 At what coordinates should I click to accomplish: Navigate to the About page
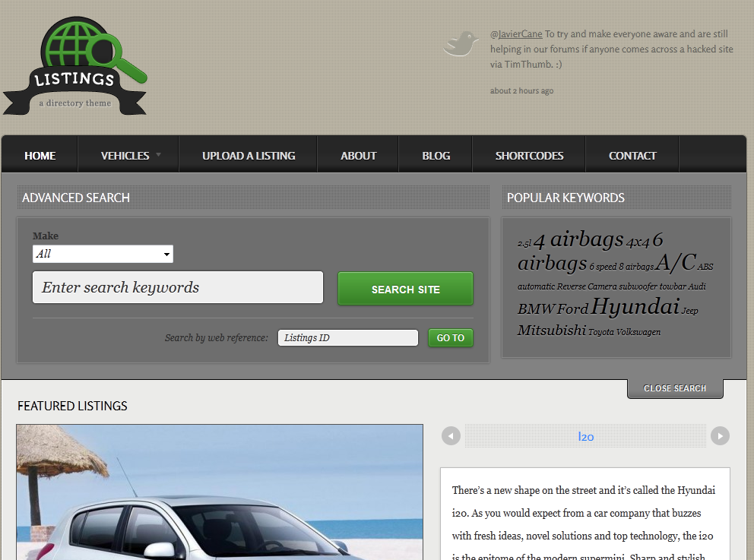[x=358, y=156]
